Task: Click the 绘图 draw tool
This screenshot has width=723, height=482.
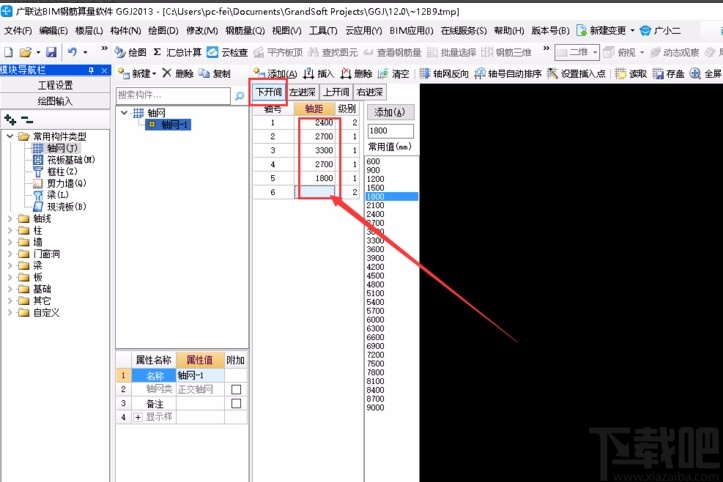Action: [130, 52]
